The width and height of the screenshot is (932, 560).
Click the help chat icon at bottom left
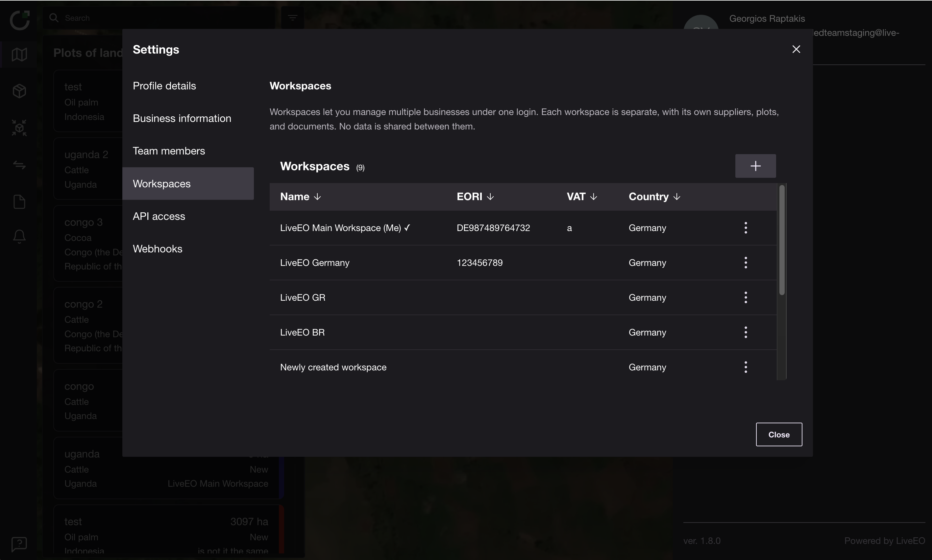coord(19,544)
